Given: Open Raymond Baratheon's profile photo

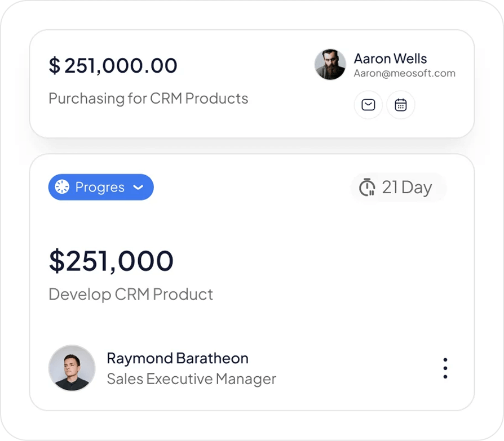Looking at the screenshot, I should coord(72,368).
